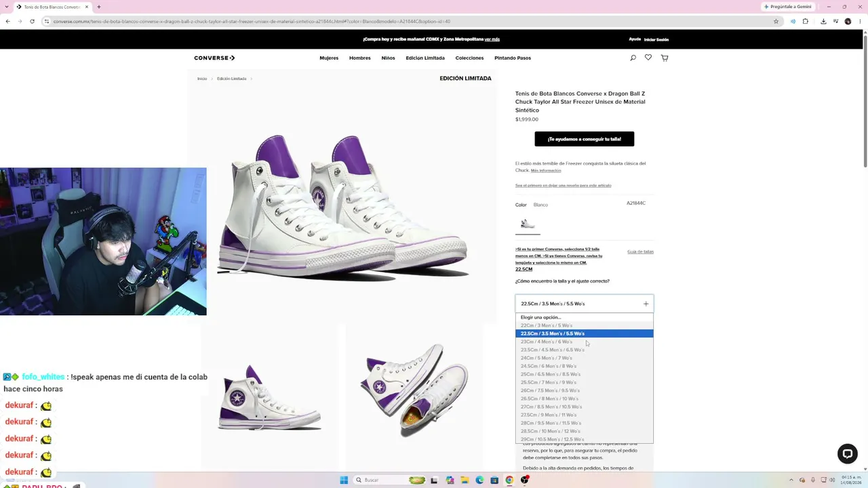Select size 23Cm / 4 Men's / 6 Wo's

click(584, 342)
